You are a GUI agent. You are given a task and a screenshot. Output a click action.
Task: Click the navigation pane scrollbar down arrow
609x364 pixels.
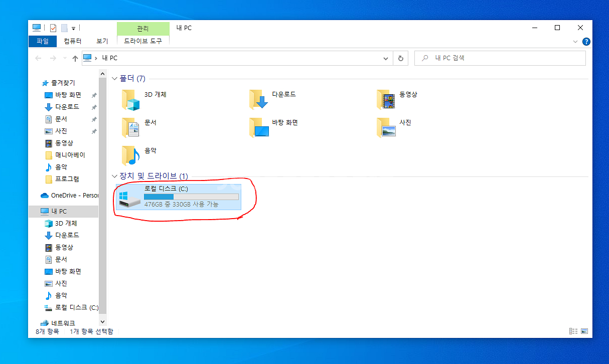tap(103, 322)
